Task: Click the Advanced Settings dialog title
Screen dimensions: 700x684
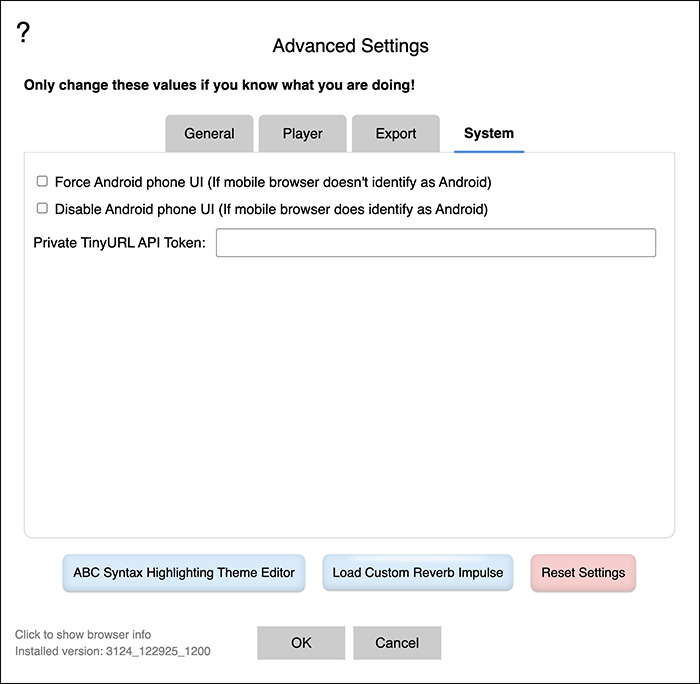Action: [x=350, y=46]
